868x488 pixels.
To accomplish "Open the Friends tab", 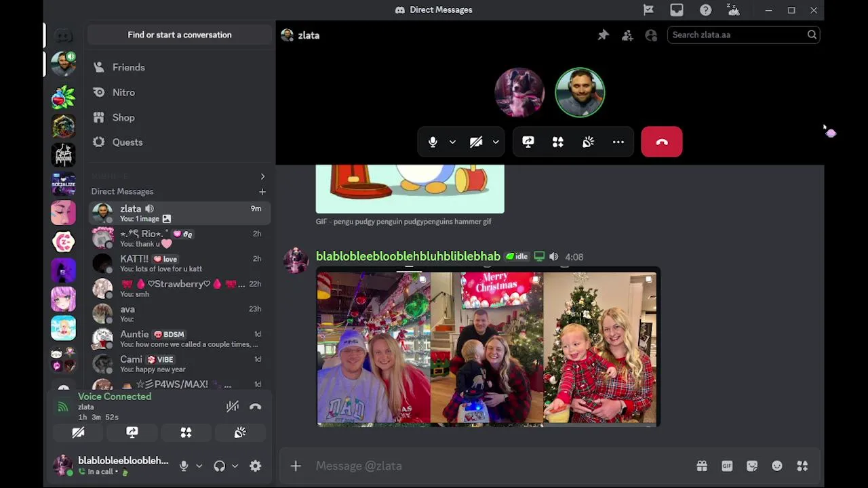I will pyautogui.click(x=180, y=67).
